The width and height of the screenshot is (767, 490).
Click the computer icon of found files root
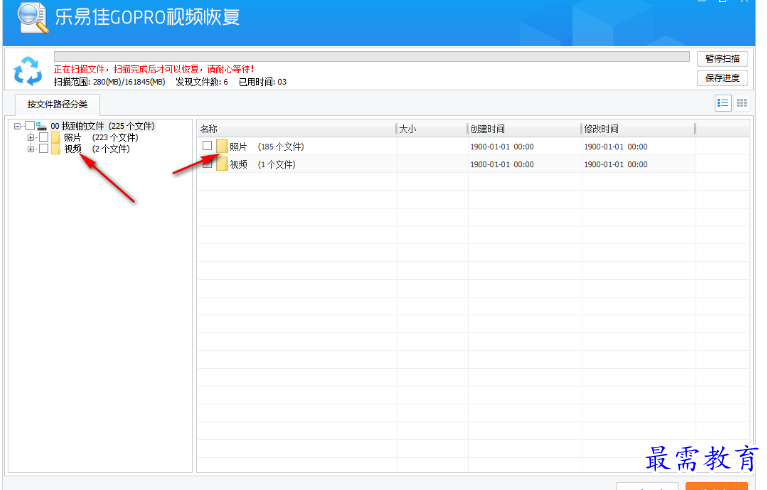tap(42, 126)
